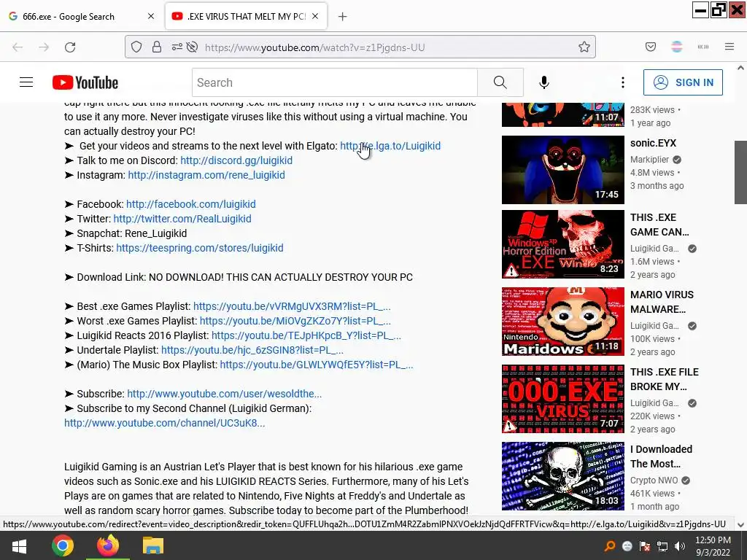Screen dimensions: 747x560
Task: Open the tracking protection shield icon
Action: 136,47
